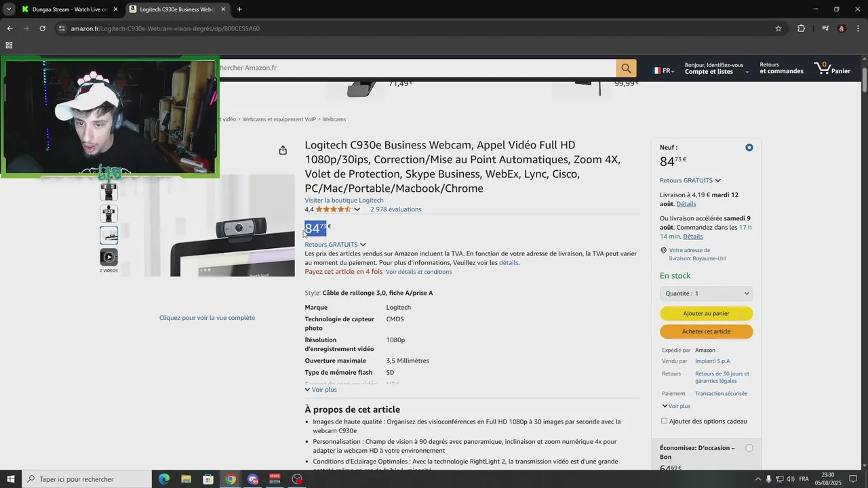This screenshot has width=868, height=488.
Task: Click Ajouter au panier button
Action: click(x=706, y=314)
